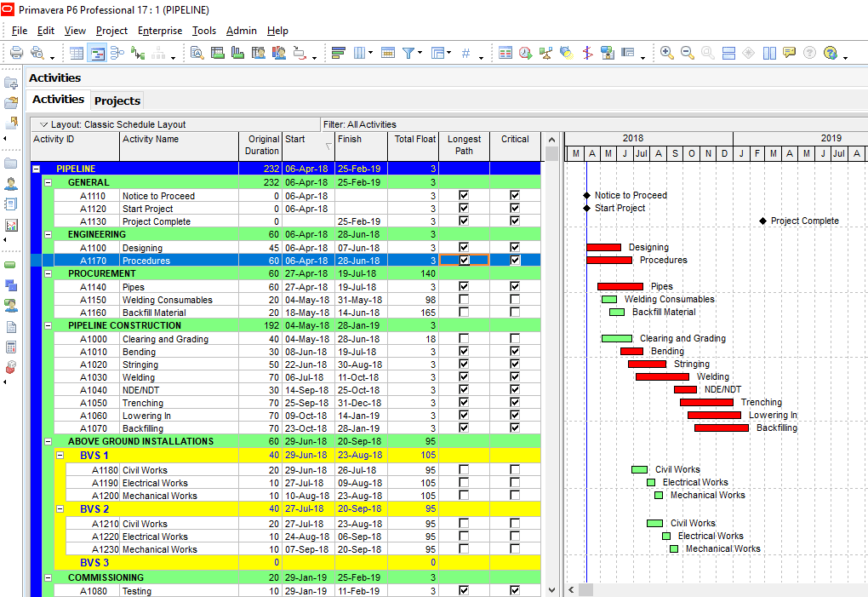The height and width of the screenshot is (597, 868).
Task: Click the Activity Name column header
Action: [x=180, y=146]
